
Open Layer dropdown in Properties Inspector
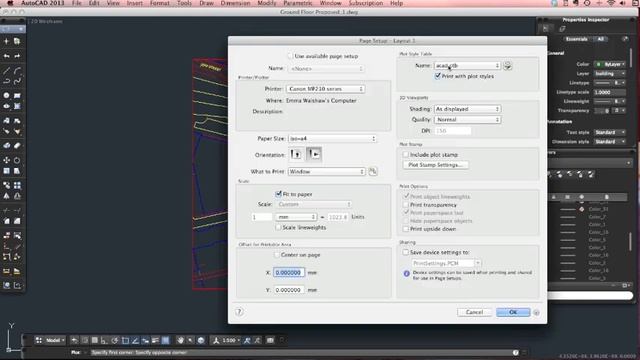[x=609, y=73]
